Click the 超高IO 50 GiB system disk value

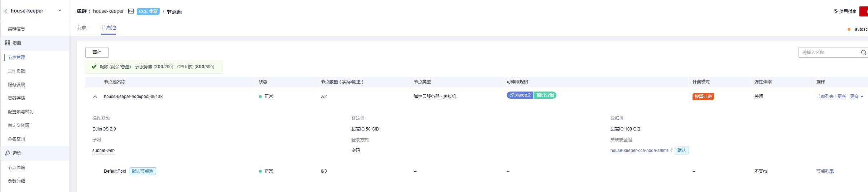pos(365,129)
